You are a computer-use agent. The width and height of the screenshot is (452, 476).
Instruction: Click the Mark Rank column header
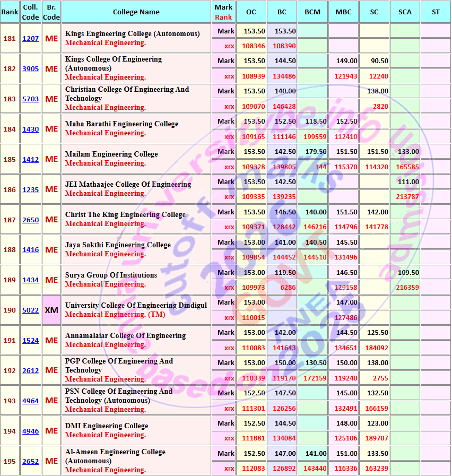[223, 12]
